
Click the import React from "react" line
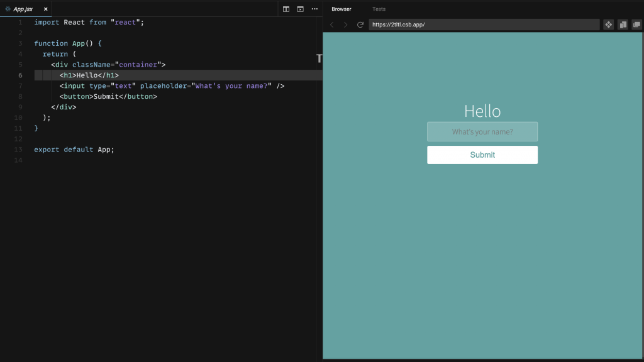(x=89, y=22)
